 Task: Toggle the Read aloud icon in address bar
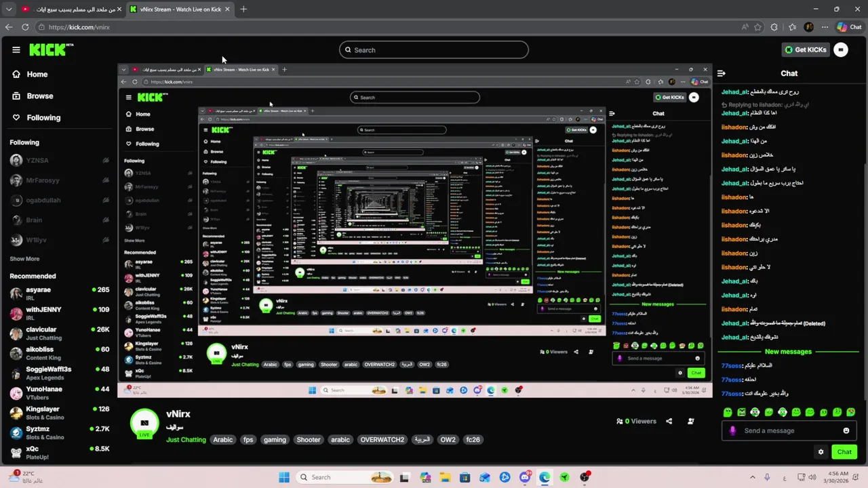[x=745, y=27]
